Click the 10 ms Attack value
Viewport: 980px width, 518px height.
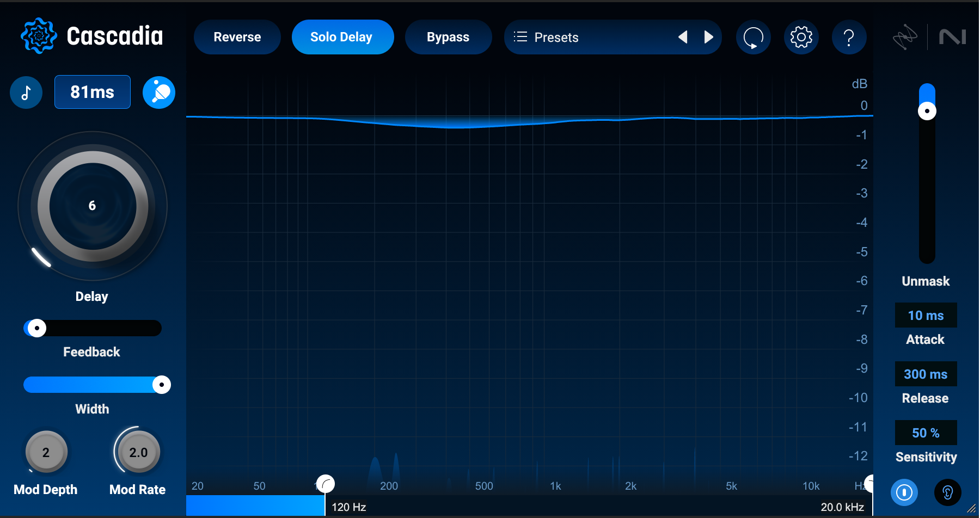pyautogui.click(x=926, y=315)
